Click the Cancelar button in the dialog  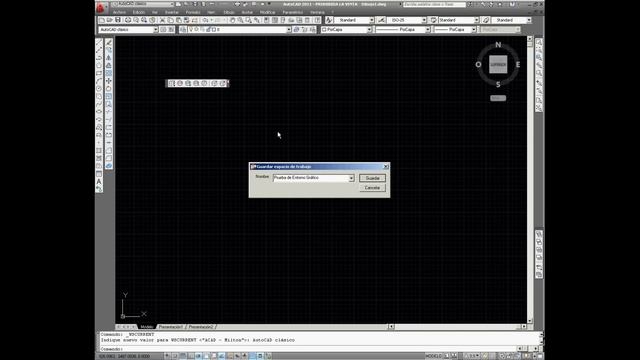pos(372,188)
